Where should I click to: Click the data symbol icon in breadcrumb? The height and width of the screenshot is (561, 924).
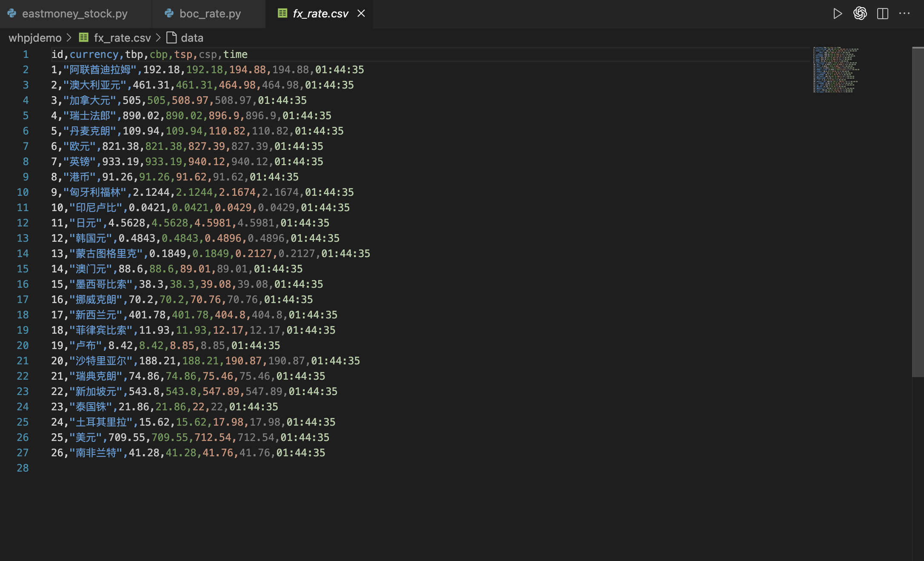click(x=171, y=38)
